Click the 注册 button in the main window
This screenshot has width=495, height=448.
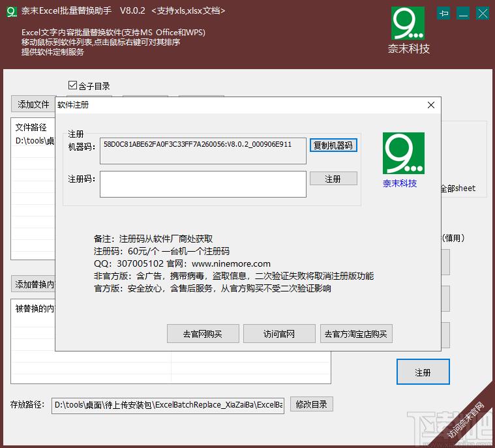pyautogui.click(x=423, y=372)
